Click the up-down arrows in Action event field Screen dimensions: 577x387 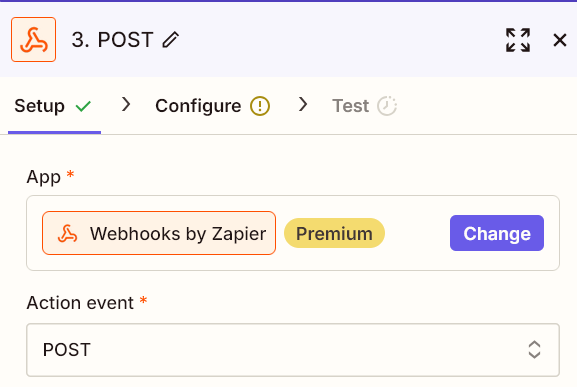[534, 349]
